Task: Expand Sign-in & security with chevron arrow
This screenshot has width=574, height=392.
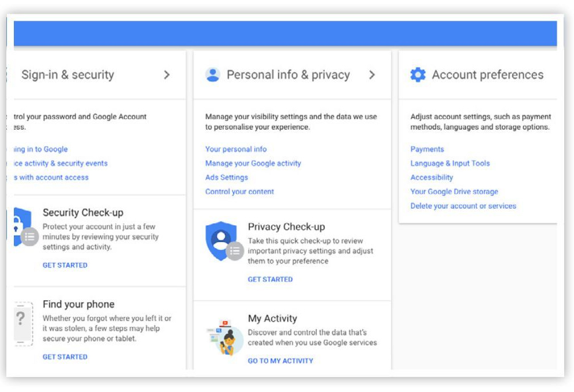Action: click(167, 75)
